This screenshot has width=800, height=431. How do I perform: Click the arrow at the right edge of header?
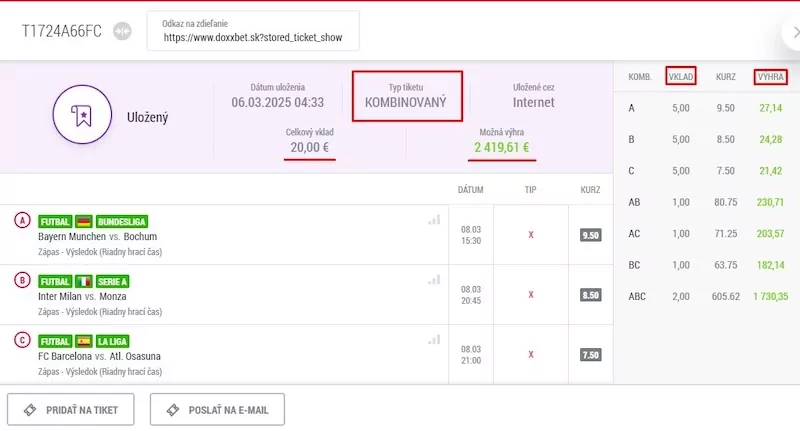(795, 32)
